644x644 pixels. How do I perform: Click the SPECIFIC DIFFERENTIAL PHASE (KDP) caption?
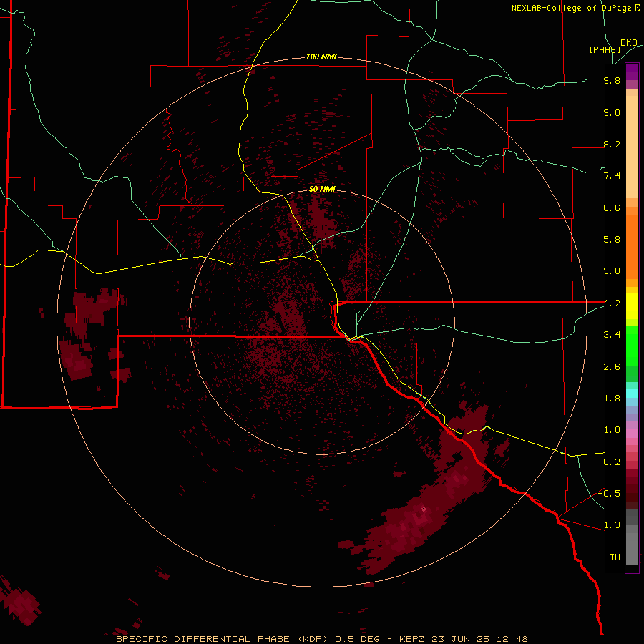[222, 639]
